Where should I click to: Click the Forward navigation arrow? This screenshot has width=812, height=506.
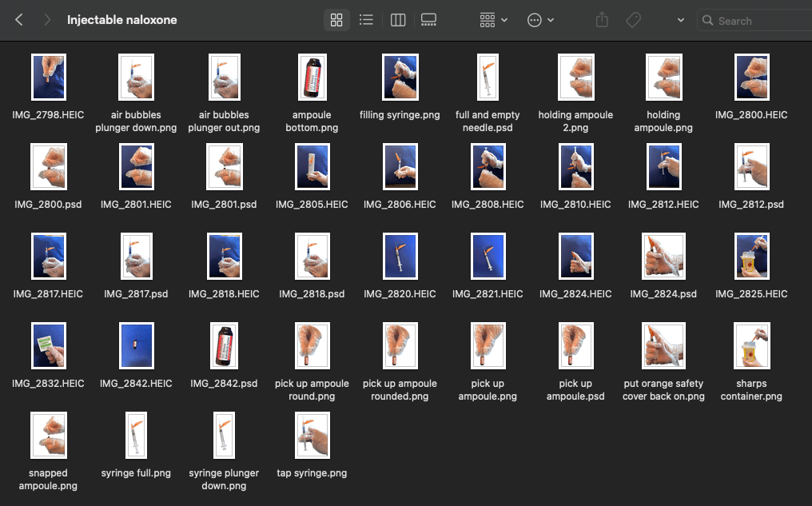point(47,20)
